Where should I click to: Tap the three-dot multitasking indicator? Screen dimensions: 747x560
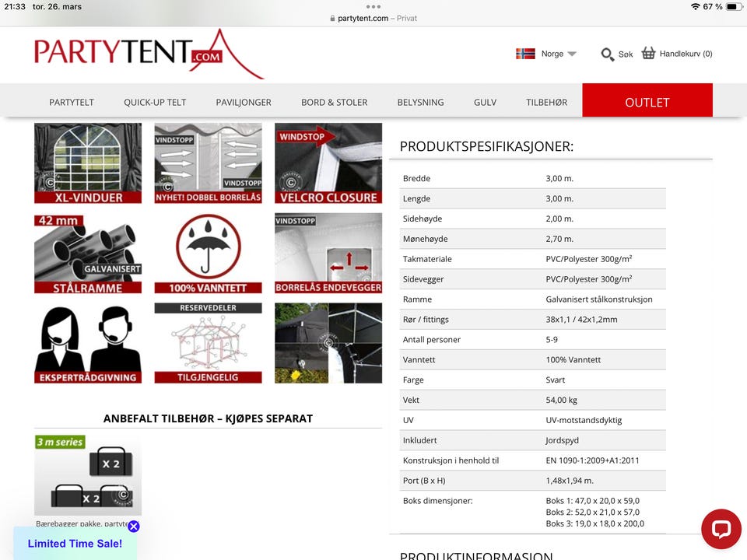coord(373,7)
